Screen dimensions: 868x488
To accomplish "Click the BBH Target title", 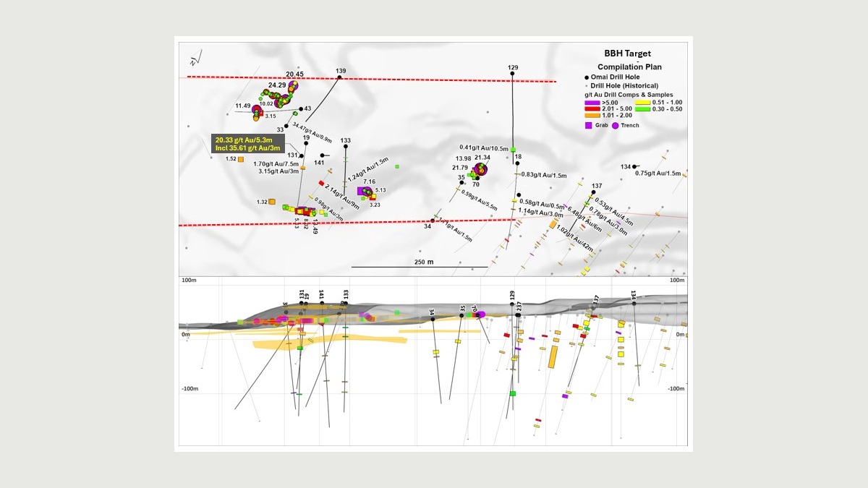I will [x=628, y=53].
